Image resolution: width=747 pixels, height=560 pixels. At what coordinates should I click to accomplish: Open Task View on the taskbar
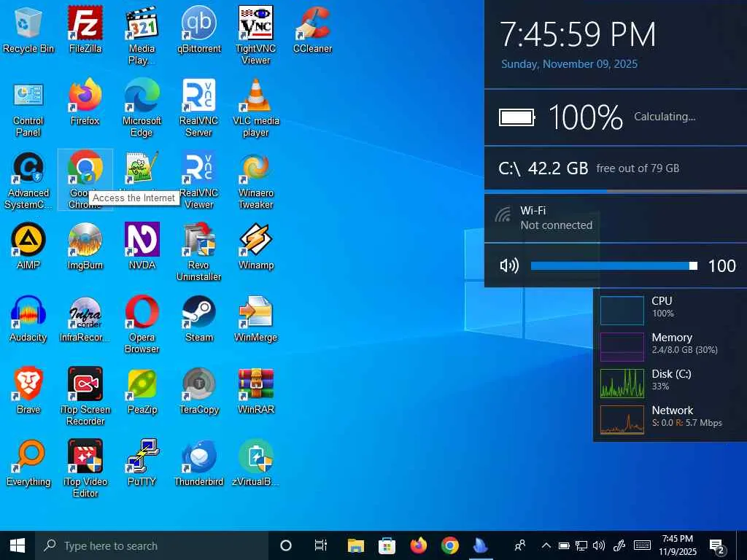click(x=321, y=545)
